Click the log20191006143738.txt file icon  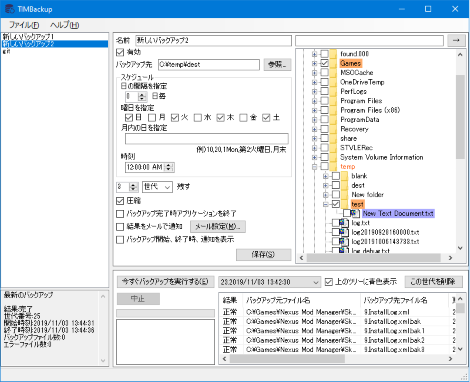click(x=344, y=241)
